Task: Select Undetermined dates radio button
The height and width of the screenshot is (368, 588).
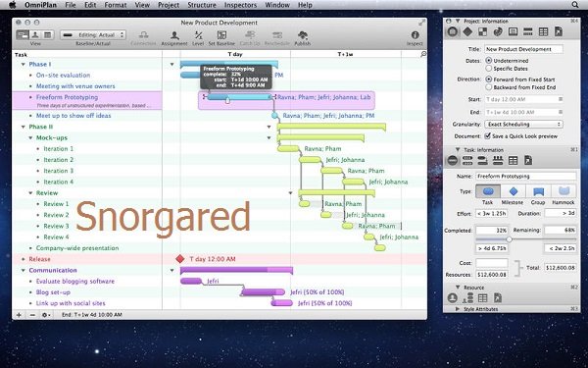Action: point(489,60)
